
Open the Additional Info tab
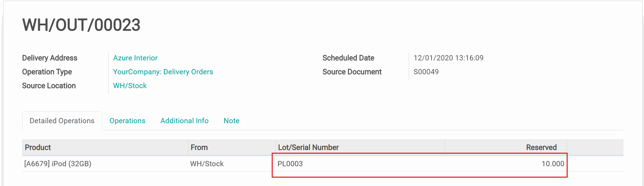pyautogui.click(x=184, y=121)
